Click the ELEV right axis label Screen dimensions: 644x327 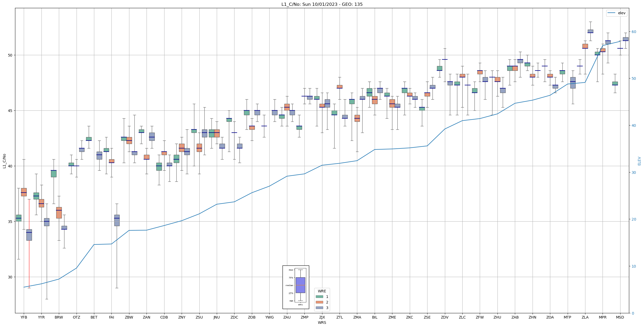point(639,161)
